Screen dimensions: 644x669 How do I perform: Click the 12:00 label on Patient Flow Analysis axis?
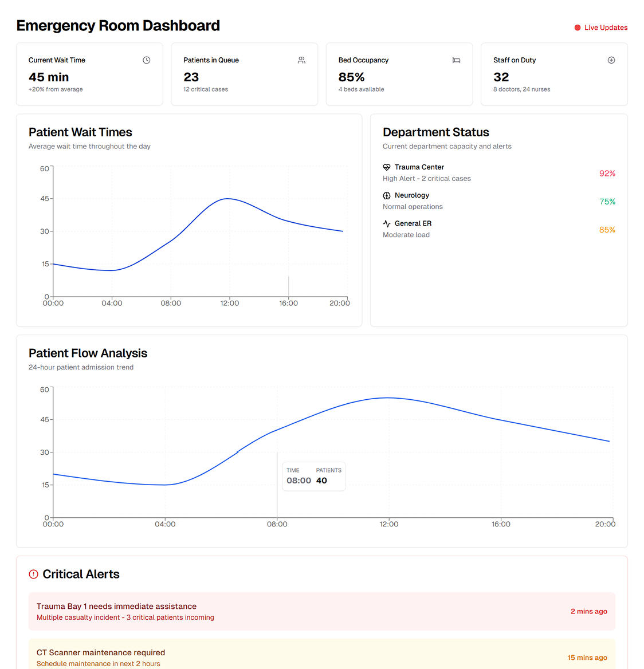[389, 524]
